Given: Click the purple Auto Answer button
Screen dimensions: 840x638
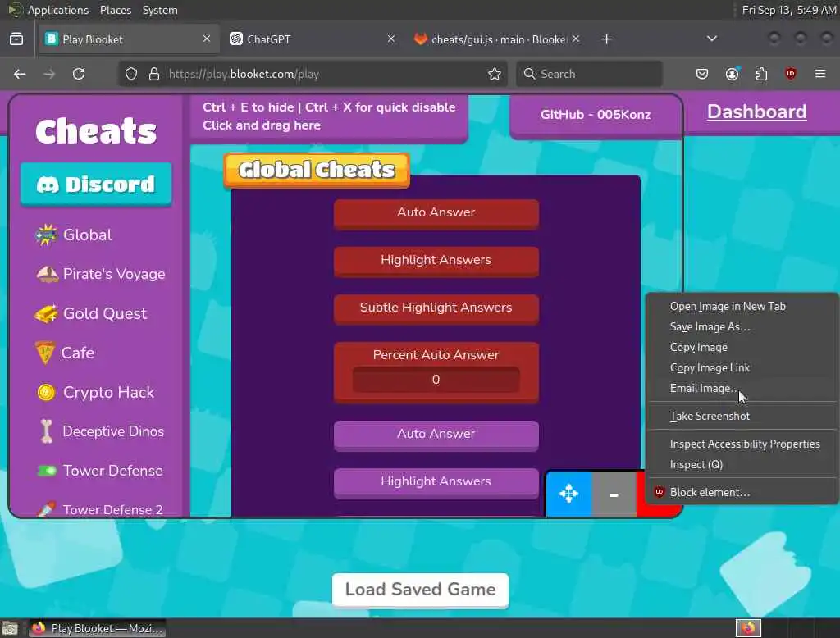Looking at the screenshot, I should (x=436, y=435).
